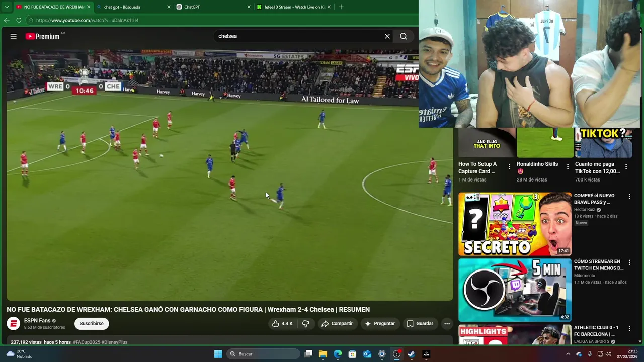
Task: Open options menu for 'Ronaldinho Skills'
Action: [568, 166]
